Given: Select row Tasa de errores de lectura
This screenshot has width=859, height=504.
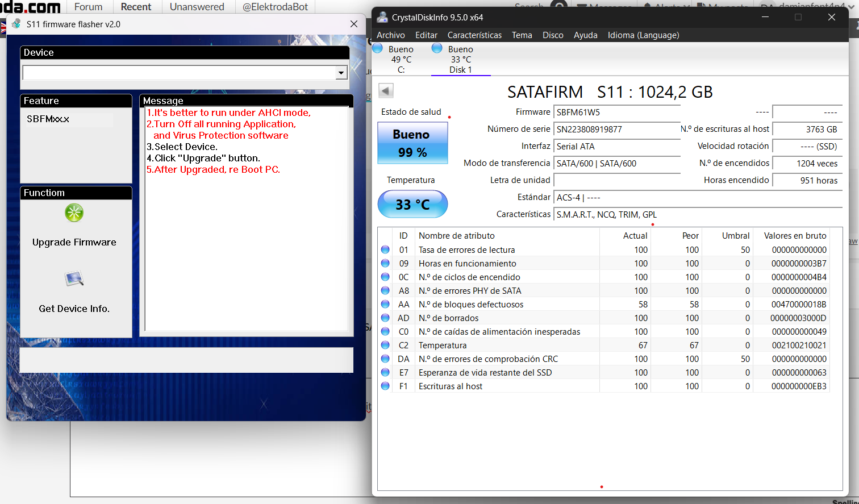Looking at the screenshot, I should 604,249.
